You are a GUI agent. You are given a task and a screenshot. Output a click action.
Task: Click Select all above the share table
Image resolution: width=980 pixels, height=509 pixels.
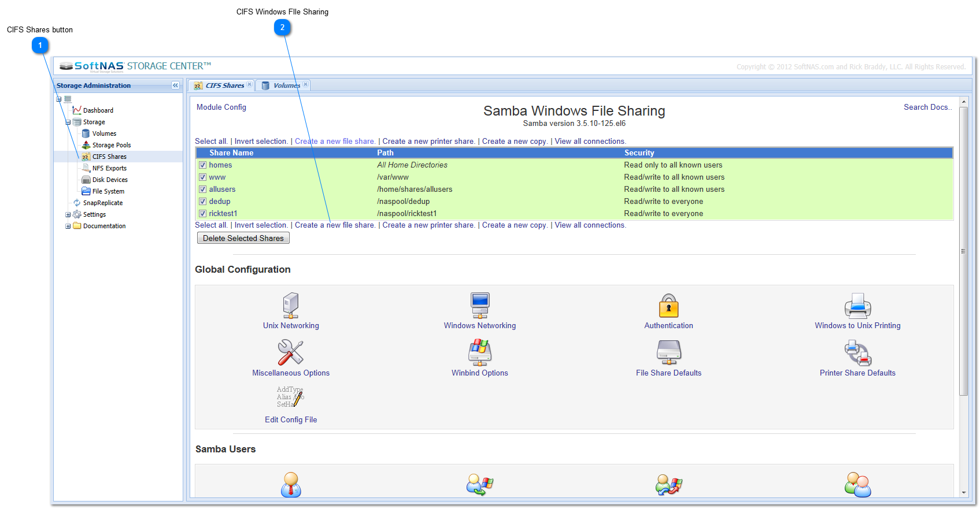[211, 142]
